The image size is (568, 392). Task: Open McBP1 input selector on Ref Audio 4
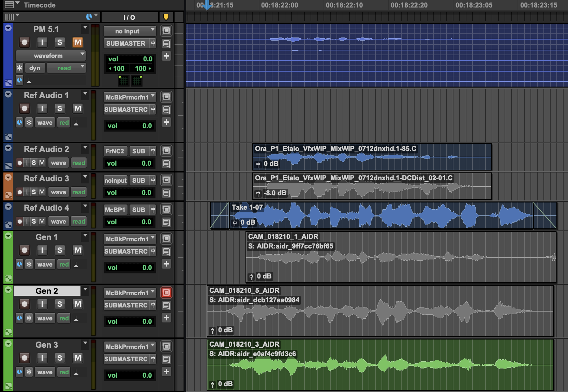coord(115,210)
